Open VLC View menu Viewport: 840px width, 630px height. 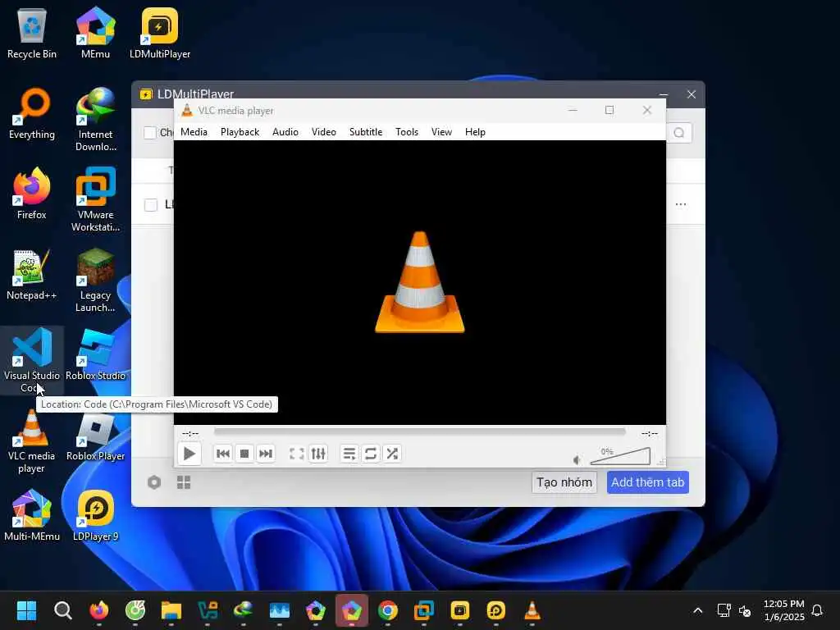tap(441, 132)
